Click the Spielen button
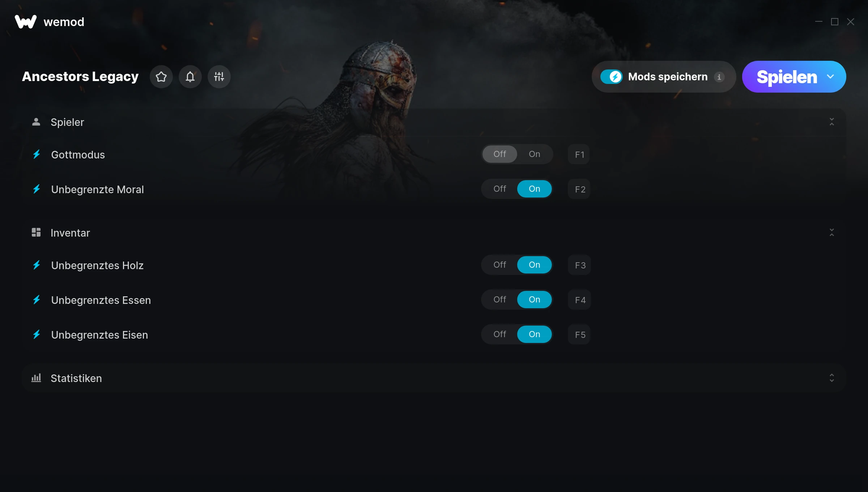The height and width of the screenshot is (492, 868). click(x=787, y=77)
